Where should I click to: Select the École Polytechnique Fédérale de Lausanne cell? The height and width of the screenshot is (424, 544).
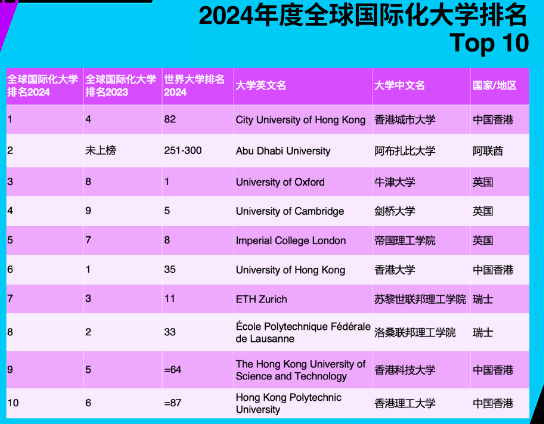[303, 332]
